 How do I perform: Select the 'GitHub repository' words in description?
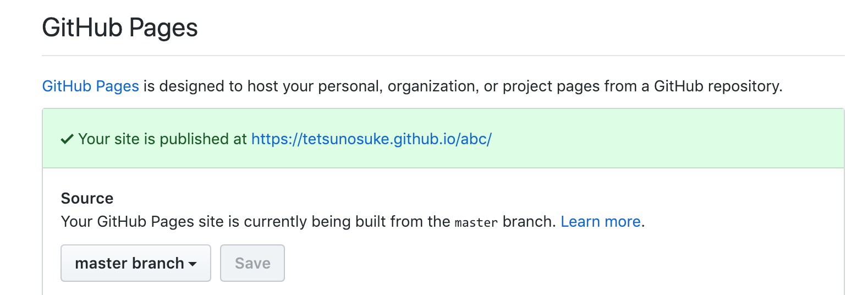(x=718, y=86)
